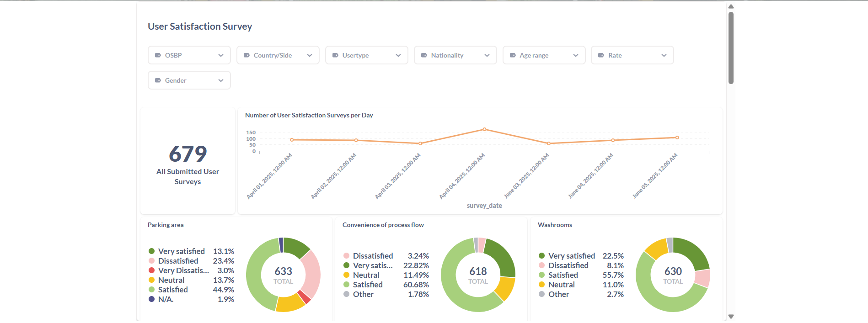Toggle Neutral series in Washrooms legend
Screen dimensions: 868x323
tap(561, 285)
